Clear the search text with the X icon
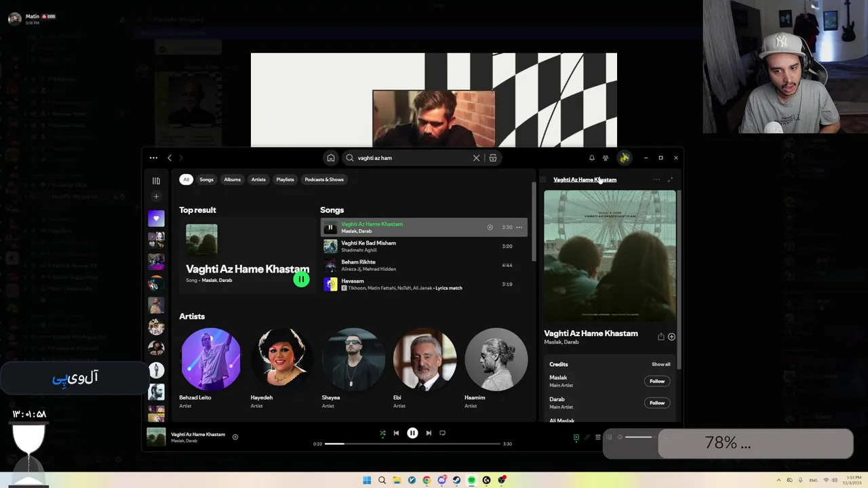This screenshot has width=868, height=488. (x=476, y=158)
